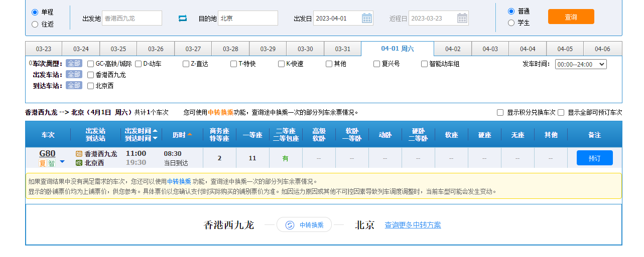Open 查询更多中转方案 link

(413, 225)
